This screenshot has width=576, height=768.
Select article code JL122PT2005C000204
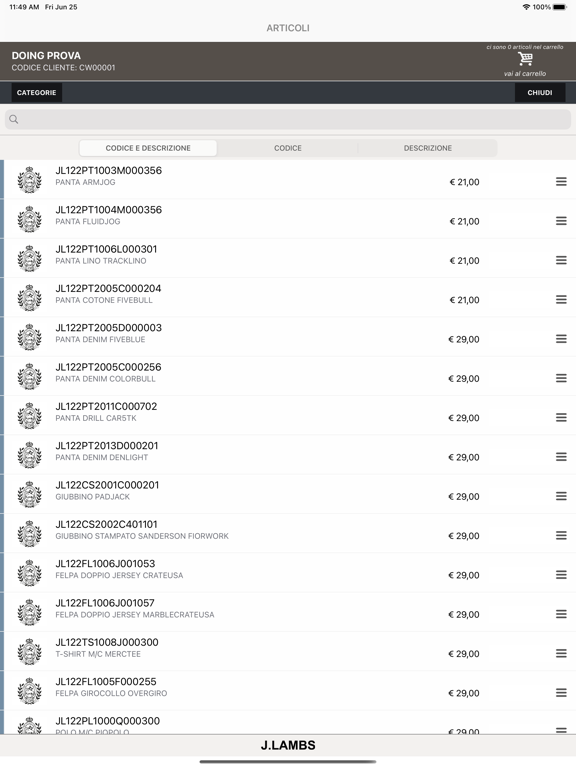coord(108,288)
